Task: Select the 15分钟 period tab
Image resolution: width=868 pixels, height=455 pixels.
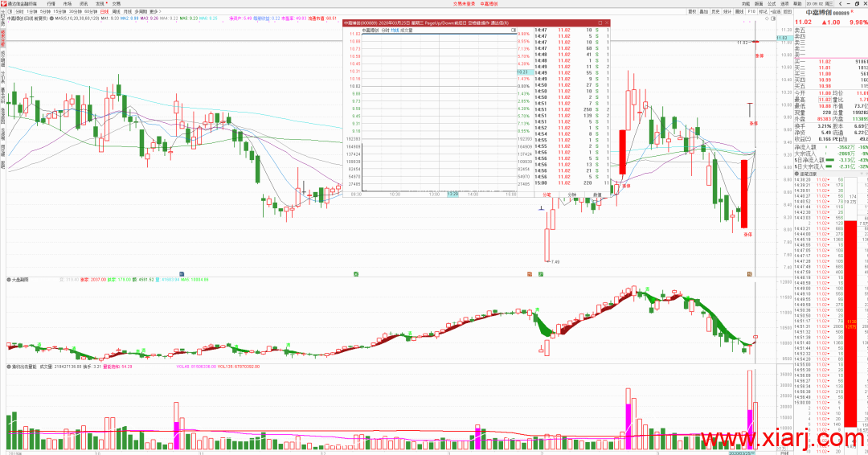Action: tap(59, 11)
